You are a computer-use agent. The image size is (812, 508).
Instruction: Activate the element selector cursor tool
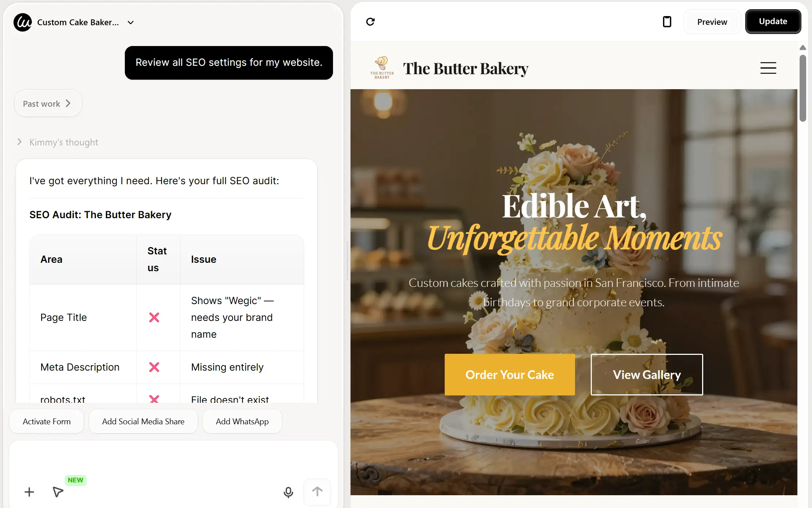(x=58, y=492)
